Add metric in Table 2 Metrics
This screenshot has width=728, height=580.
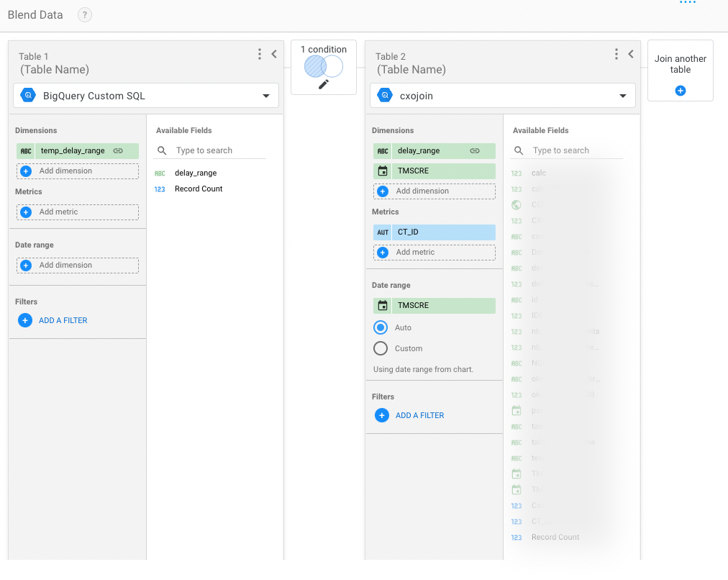tap(434, 253)
